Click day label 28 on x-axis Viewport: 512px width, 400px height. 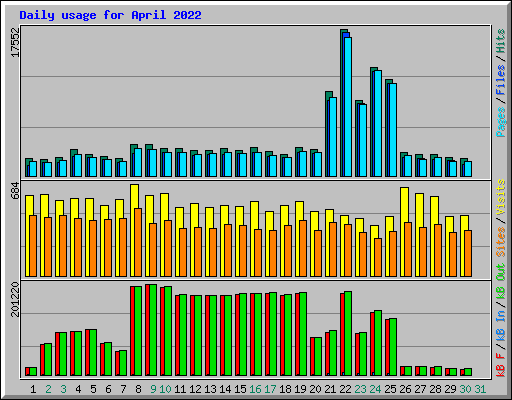(x=435, y=389)
